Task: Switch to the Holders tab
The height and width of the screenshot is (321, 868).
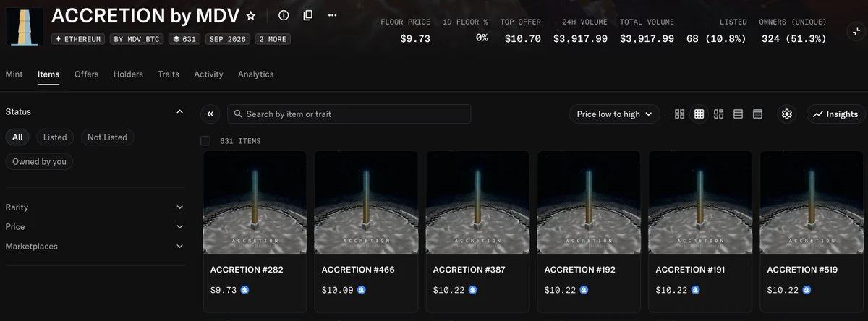Action: tap(128, 74)
